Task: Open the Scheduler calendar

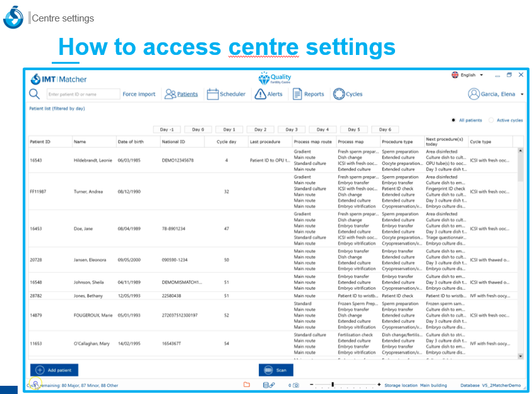Action: 226,94
